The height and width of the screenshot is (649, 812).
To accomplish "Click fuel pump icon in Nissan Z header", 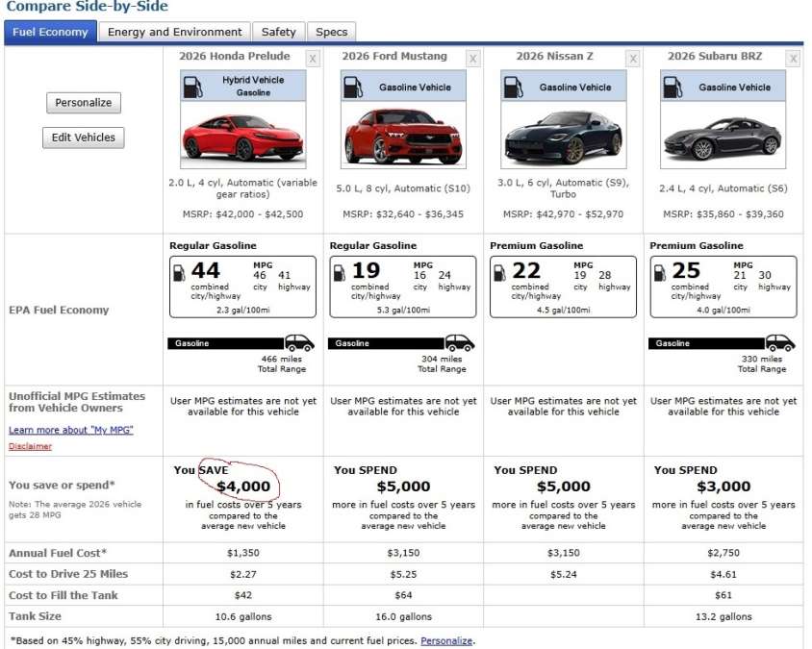I will pos(513,87).
